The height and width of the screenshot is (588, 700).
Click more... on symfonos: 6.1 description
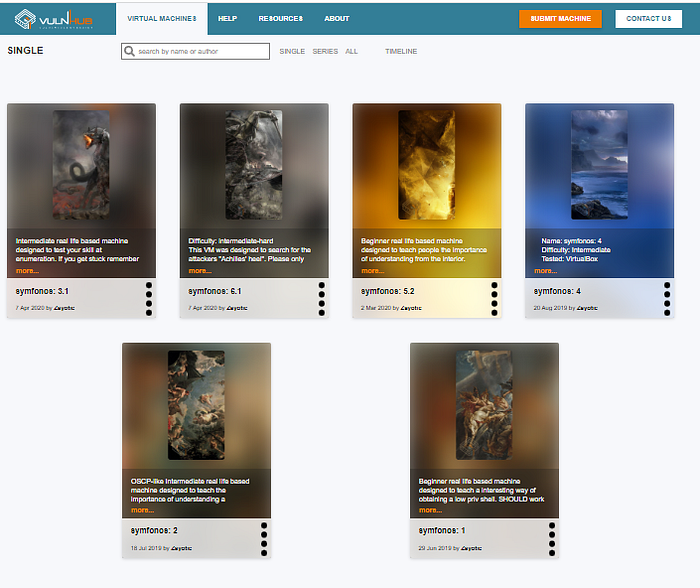pyautogui.click(x=200, y=271)
